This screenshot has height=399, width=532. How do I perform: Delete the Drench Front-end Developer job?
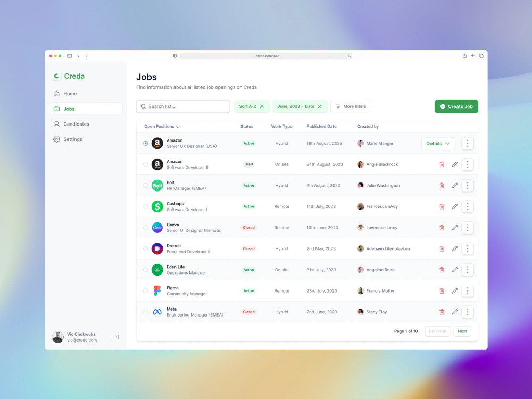(x=442, y=248)
